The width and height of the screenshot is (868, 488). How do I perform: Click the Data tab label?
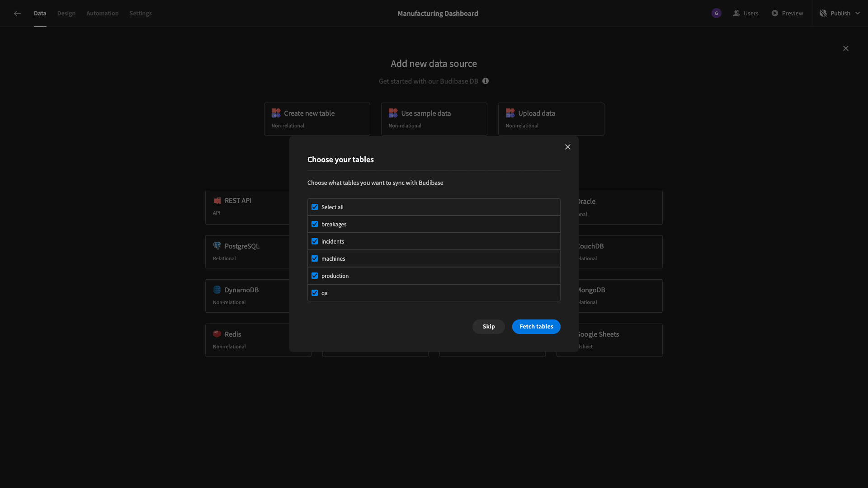pos(40,13)
